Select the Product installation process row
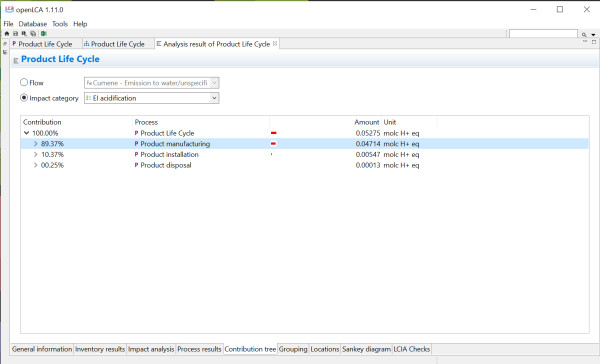The image size is (600, 364). point(305,155)
